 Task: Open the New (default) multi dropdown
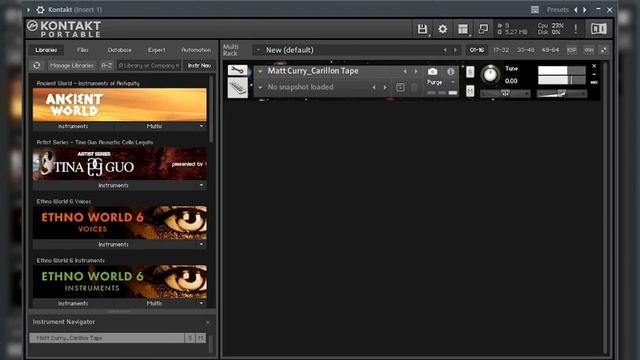[x=258, y=50]
